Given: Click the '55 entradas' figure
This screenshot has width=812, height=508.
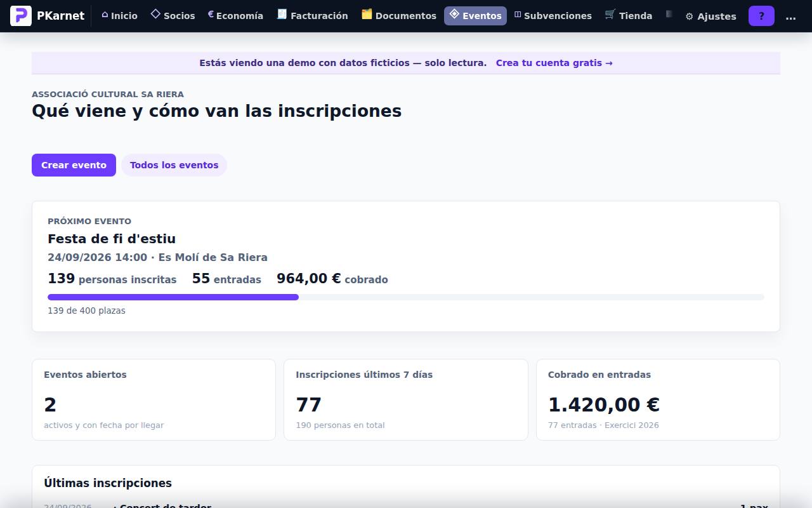Looking at the screenshot, I should pos(226,279).
